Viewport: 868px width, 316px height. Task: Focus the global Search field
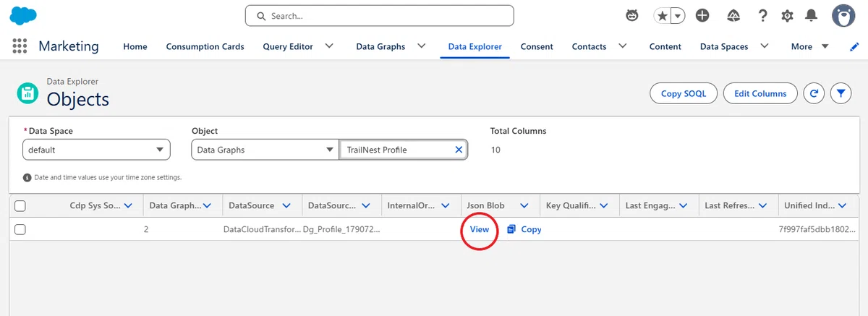coord(380,15)
